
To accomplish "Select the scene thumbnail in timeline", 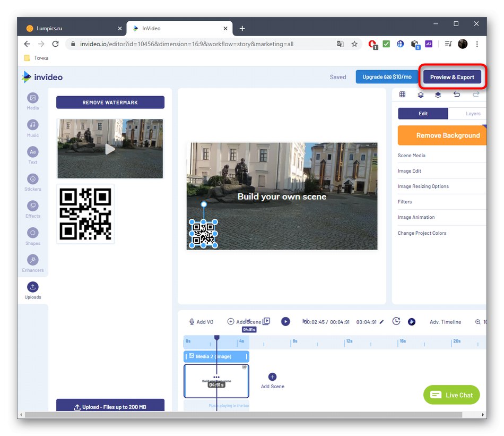I will click(216, 381).
